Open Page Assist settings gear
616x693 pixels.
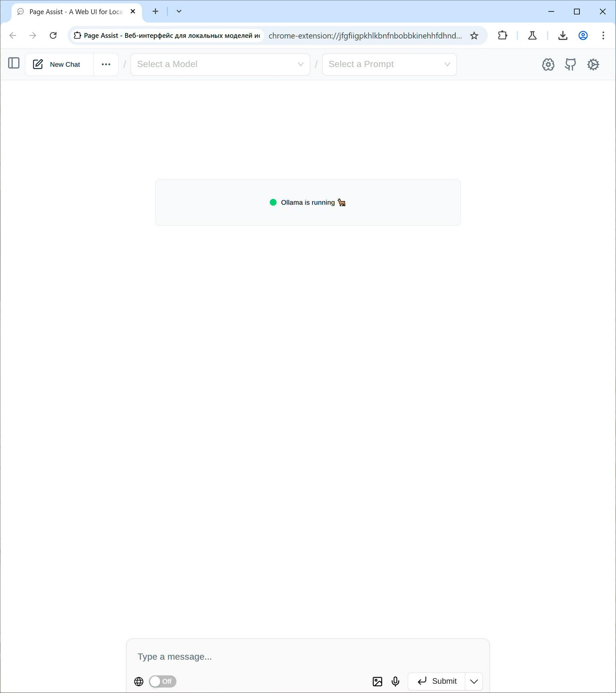pyautogui.click(x=593, y=64)
